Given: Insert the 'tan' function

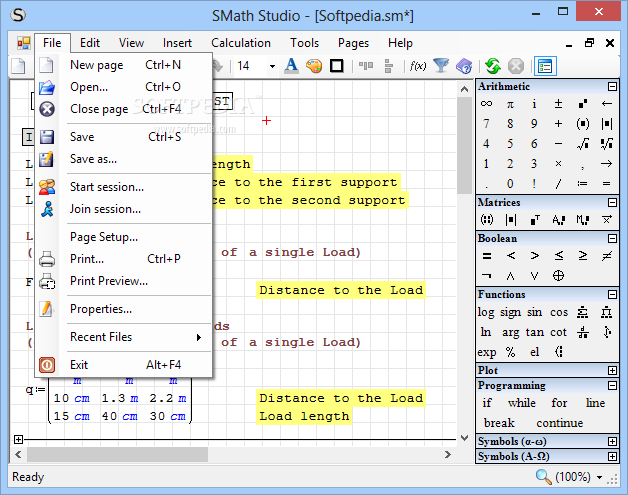Looking at the screenshot, I should (x=535, y=332).
